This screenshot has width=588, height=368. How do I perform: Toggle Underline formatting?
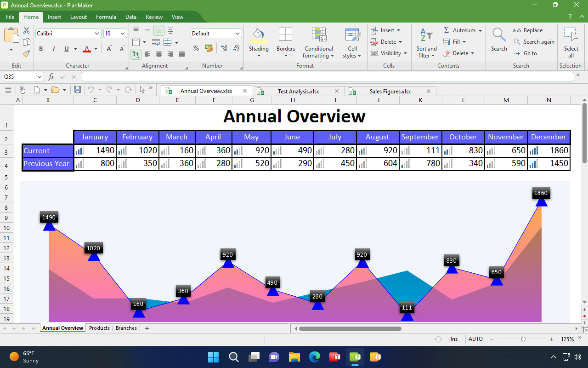(67, 49)
